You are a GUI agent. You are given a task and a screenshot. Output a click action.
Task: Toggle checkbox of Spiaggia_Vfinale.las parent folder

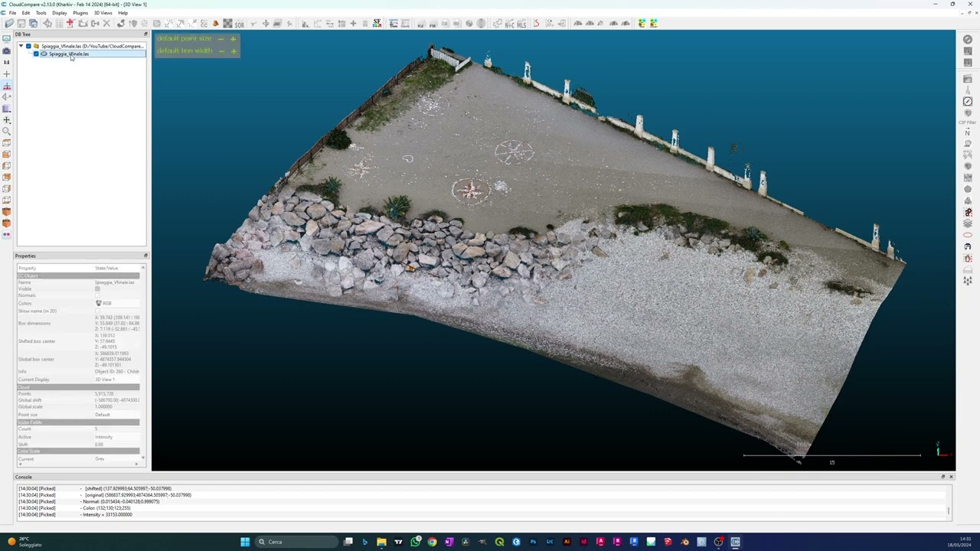[28, 46]
